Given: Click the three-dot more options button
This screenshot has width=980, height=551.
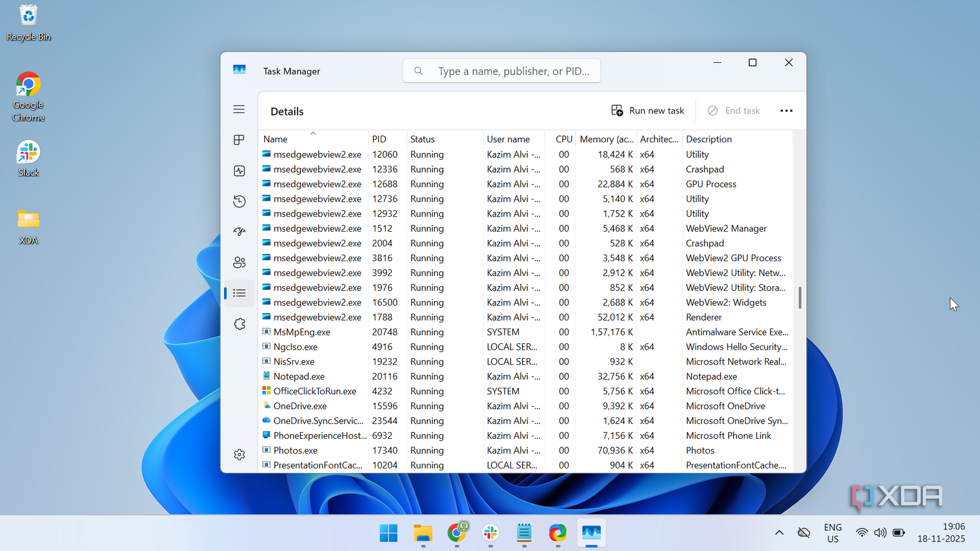Looking at the screenshot, I should (x=786, y=111).
